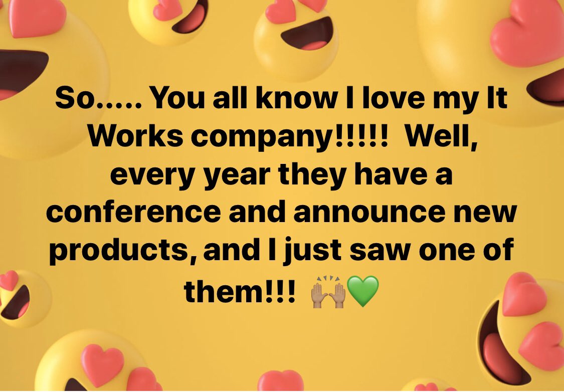Screen dimensions: 564x392
Task: Select the heart-eyes emoji face at top center
Action: tap(296, 39)
